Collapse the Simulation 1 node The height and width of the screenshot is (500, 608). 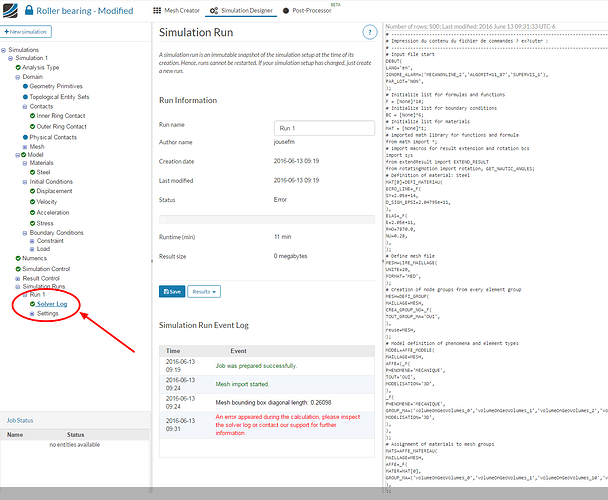tap(10, 59)
